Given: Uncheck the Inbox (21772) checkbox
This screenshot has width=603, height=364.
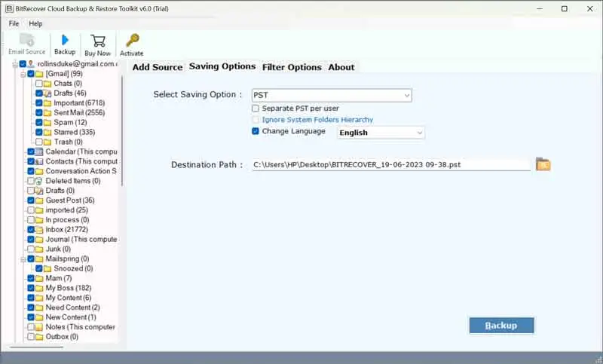Looking at the screenshot, I should (31, 230).
